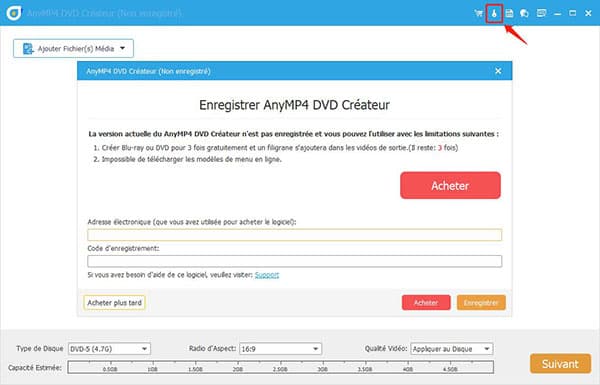The height and width of the screenshot is (385, 600).
Task: Close the registration dialog with X
Action: 498,71
